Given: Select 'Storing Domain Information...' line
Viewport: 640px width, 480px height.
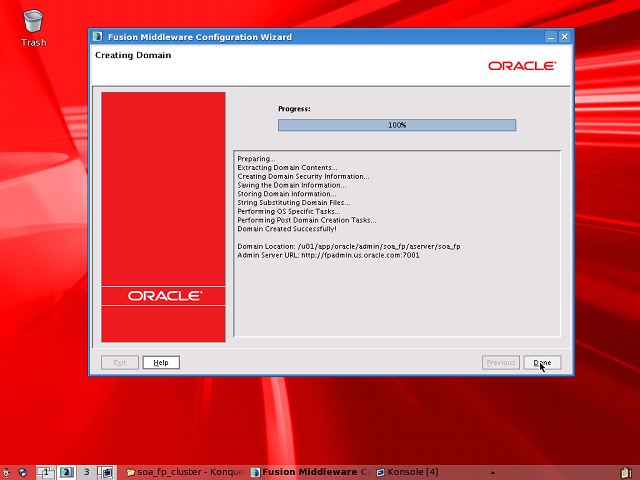Looking at the screenshot, I should 287,194.
